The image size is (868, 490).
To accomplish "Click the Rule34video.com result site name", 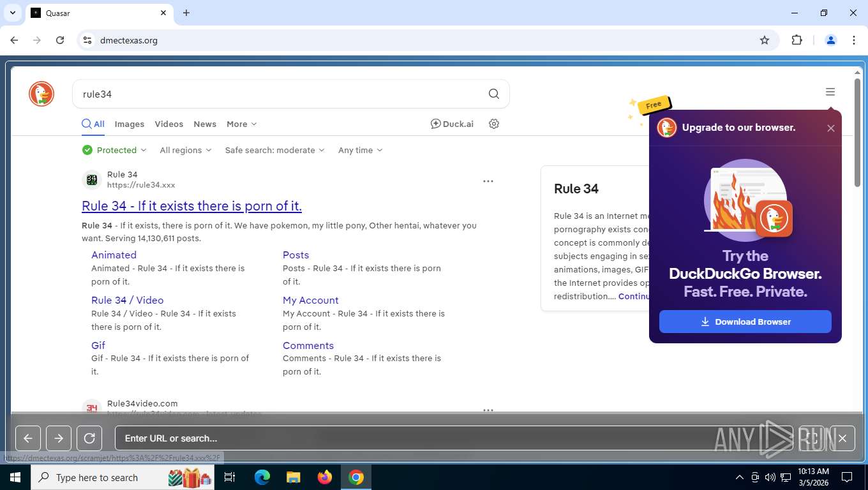I will [x=142, y=403].
